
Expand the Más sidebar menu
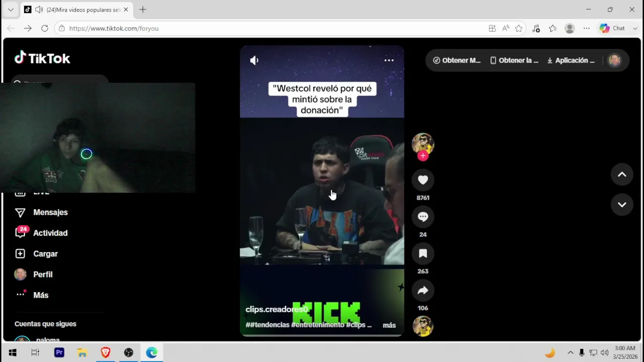(32, 295)
